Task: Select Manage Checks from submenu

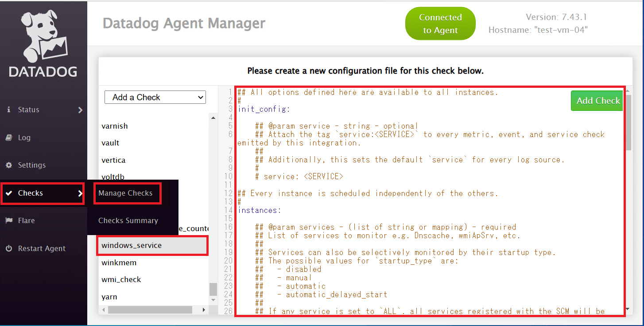Action: [125, 193]
